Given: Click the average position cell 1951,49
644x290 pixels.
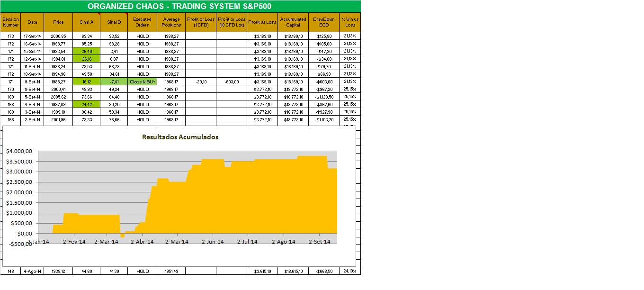Looking at the screenshot, I should click(x=171, y=271).
